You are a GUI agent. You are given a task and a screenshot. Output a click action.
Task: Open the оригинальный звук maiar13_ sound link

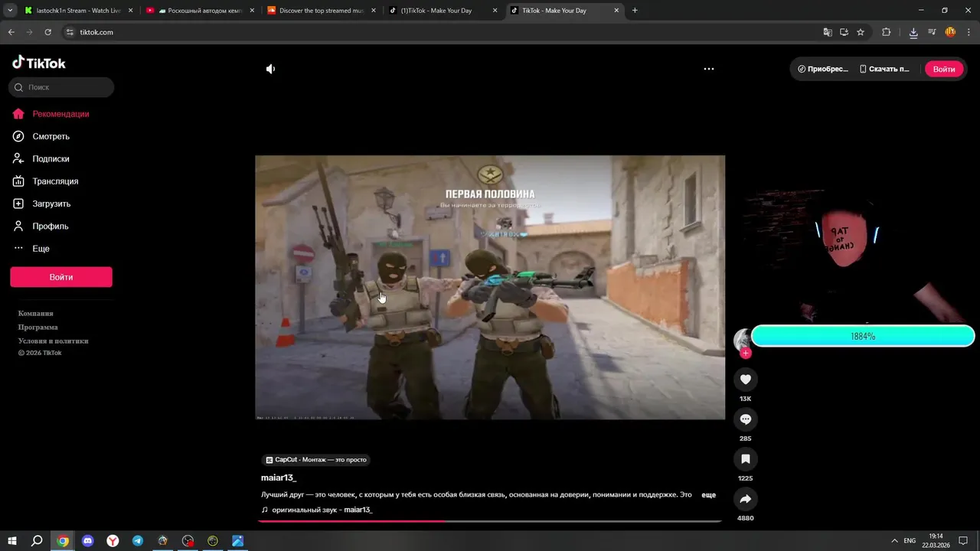click(322, 510)
